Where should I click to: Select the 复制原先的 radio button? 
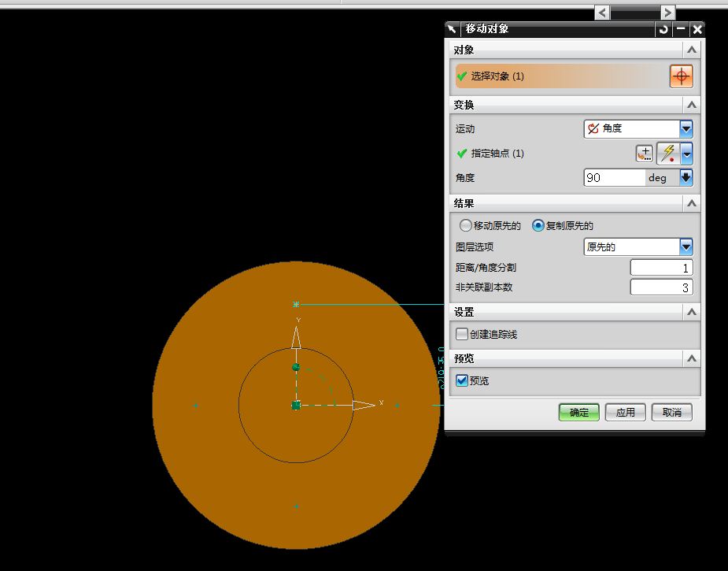pos(538,226)
